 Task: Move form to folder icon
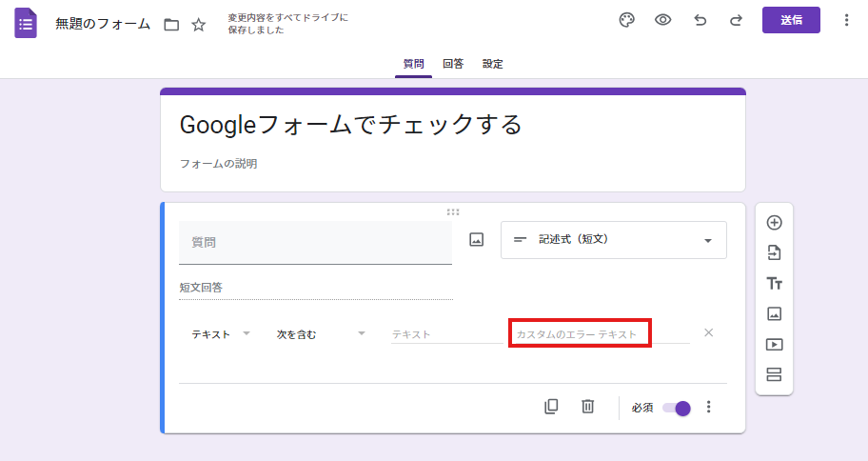coord(171,25)
